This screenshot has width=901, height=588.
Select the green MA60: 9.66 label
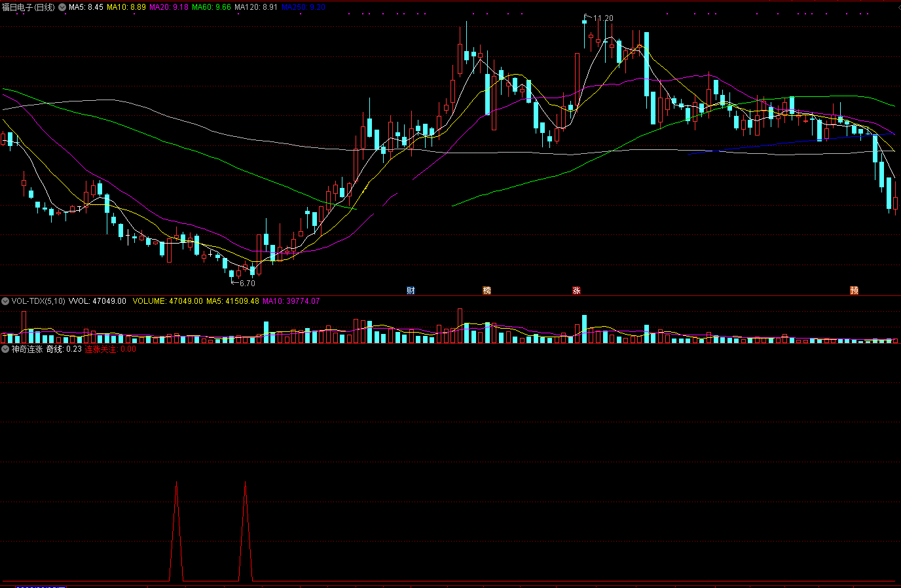(x=211, y=7)
